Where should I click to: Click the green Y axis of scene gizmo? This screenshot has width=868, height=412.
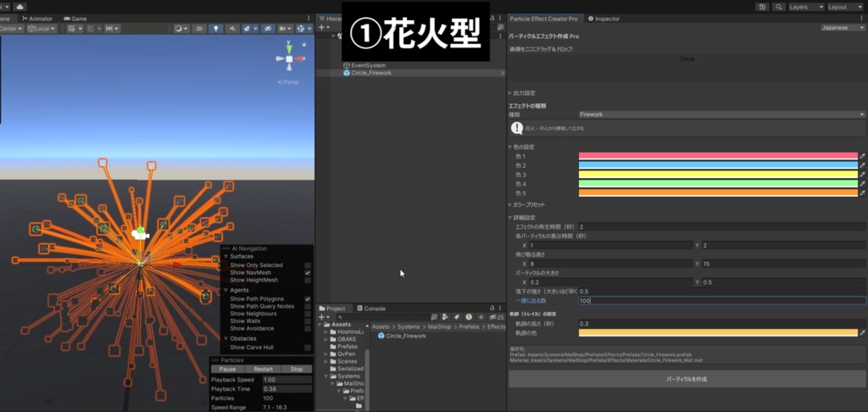[x=288, y=47]
